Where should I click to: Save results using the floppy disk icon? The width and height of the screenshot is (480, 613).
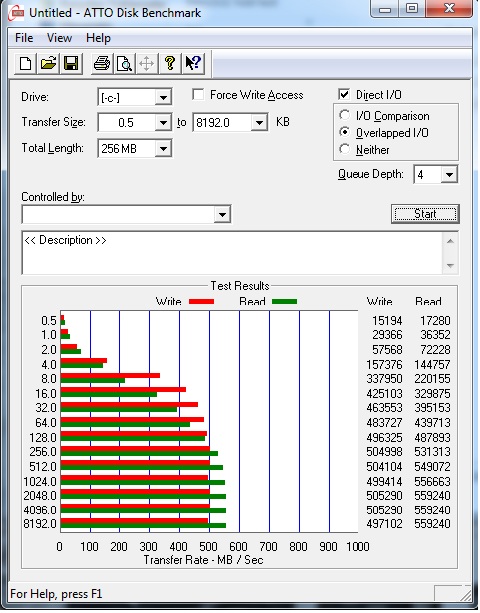(71, 63)
